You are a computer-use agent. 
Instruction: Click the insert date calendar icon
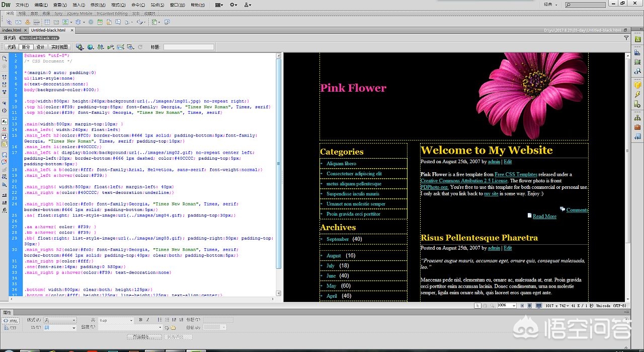(x=100, y=22)
